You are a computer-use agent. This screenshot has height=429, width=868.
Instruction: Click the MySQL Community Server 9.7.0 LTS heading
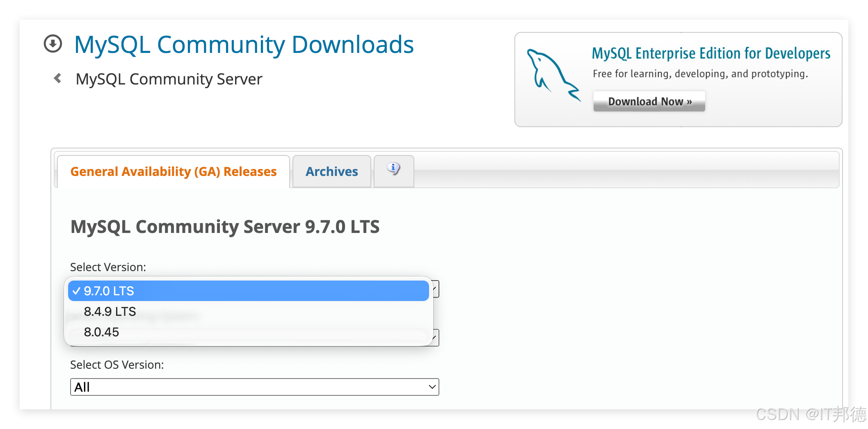click(x=225, y=227)
